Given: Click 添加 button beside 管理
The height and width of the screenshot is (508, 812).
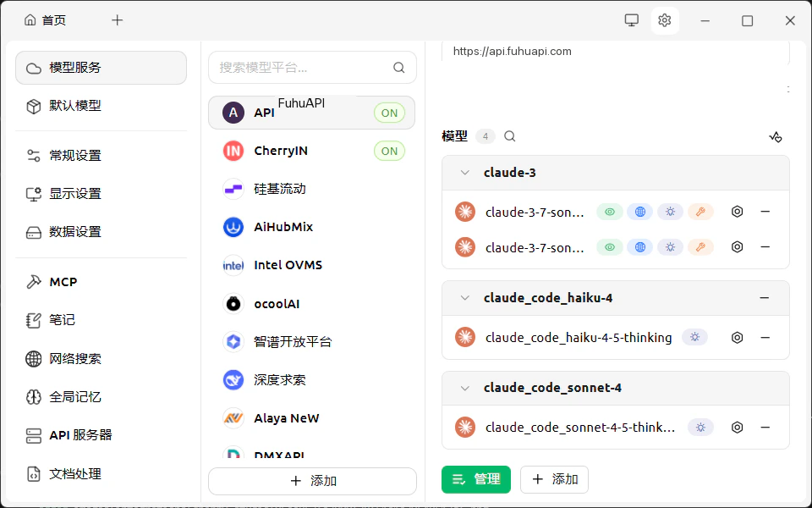Looking at the screenshot, I should click(x=554, y=479).
